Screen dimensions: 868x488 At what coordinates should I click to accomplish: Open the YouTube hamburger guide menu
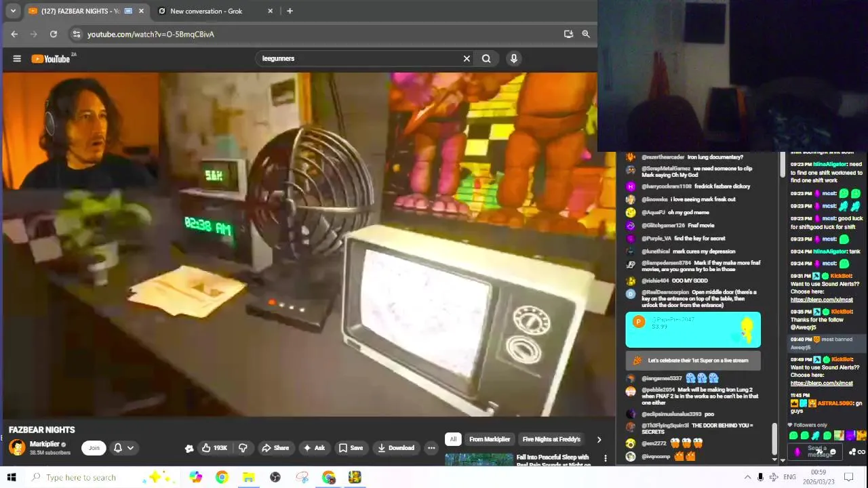[17, 59]
